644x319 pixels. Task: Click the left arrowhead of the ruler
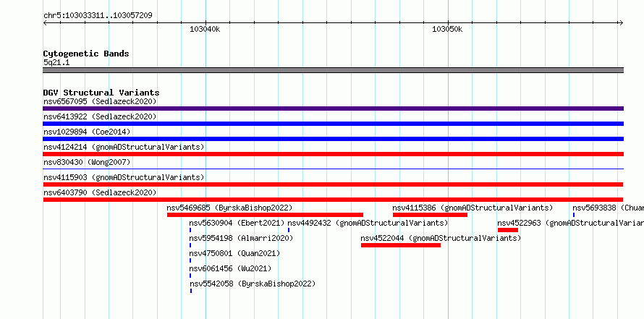45,22
